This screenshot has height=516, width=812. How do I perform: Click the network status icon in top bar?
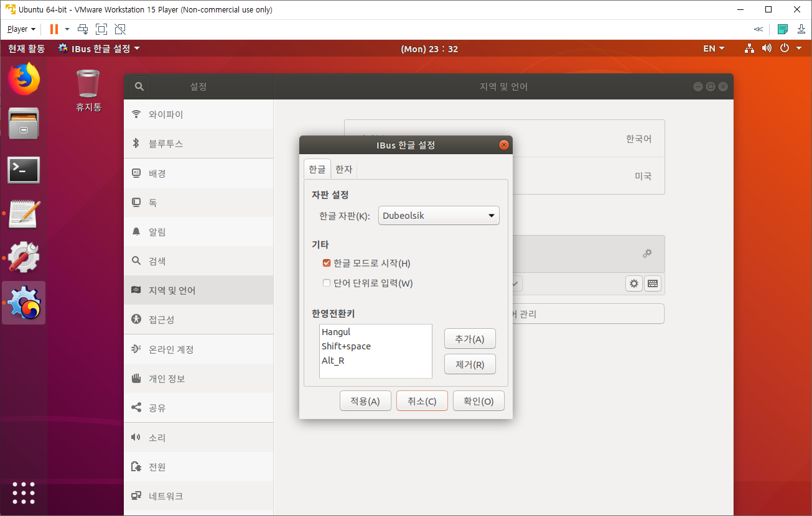tap(750, 48)
